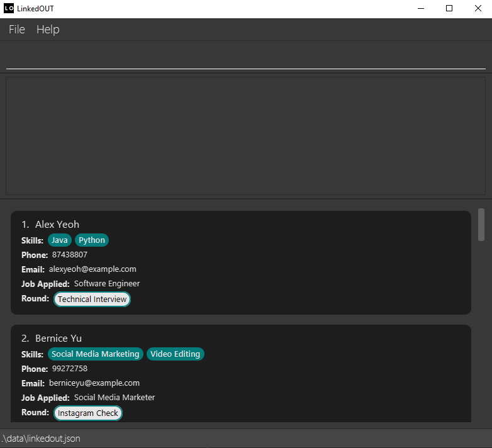Select the Java skill tag
Viewport: 492px width, 448px height.
(x=59, y=240)
